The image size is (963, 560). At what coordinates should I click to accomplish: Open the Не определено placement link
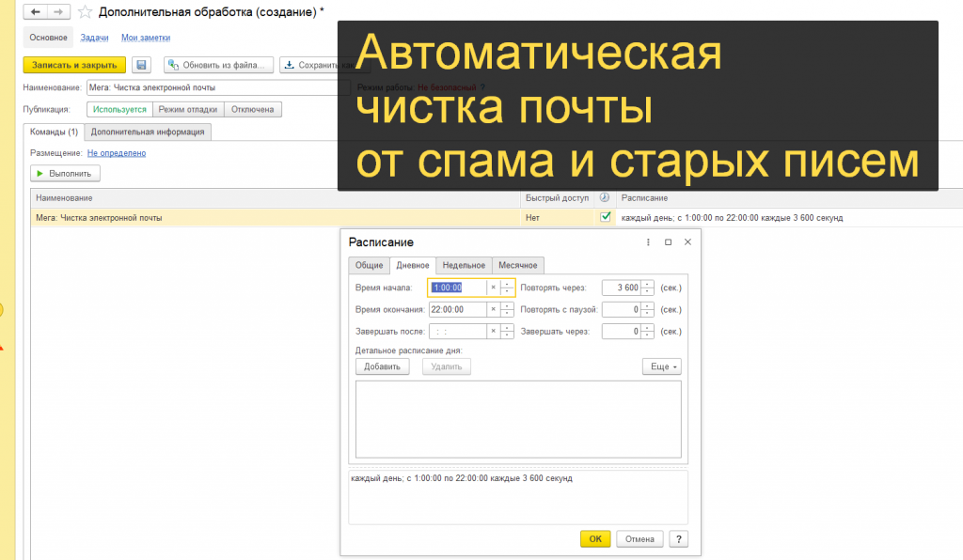(x=116, y=153)
